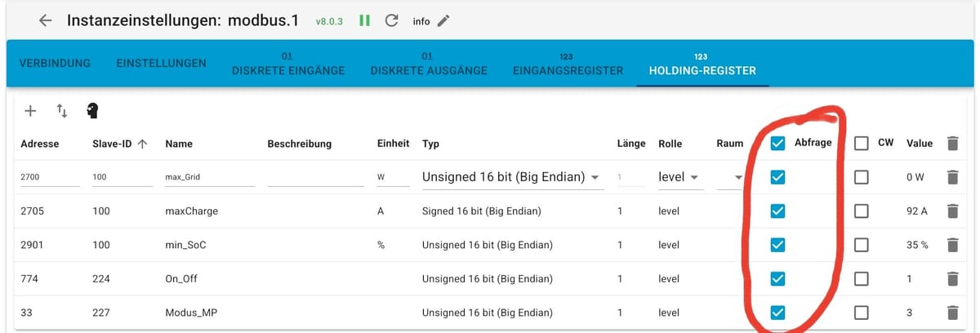980x333 pixels.
Task: Click the sort addresses arrows icon
Action: 61,110
